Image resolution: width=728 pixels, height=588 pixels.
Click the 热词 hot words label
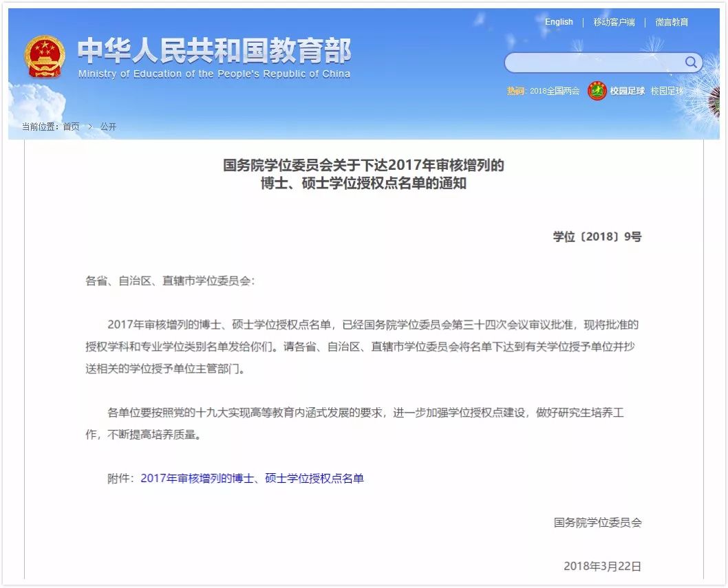[515, 91]
